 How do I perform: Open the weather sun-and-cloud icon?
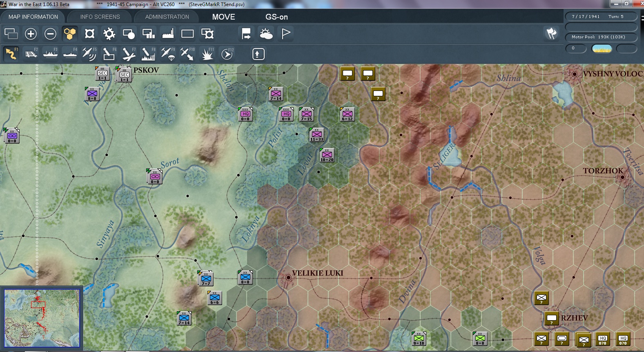click(x=266, y=33)
